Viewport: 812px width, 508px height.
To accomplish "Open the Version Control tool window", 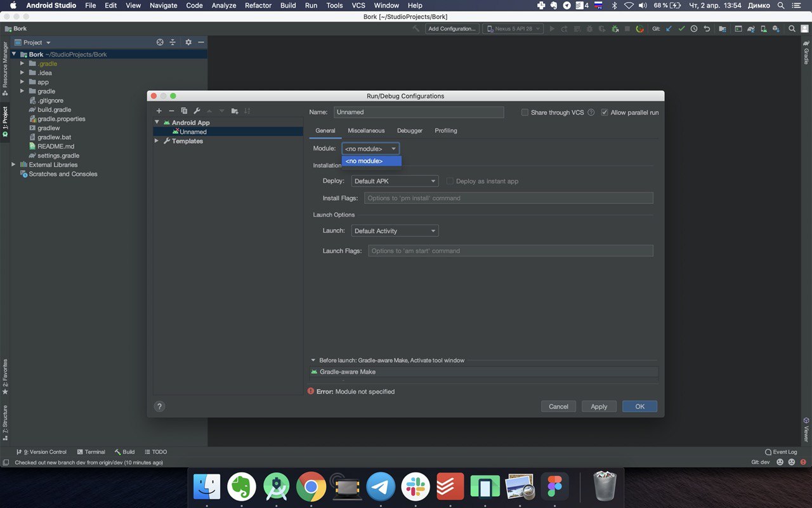I will click(x=41, y=452).
